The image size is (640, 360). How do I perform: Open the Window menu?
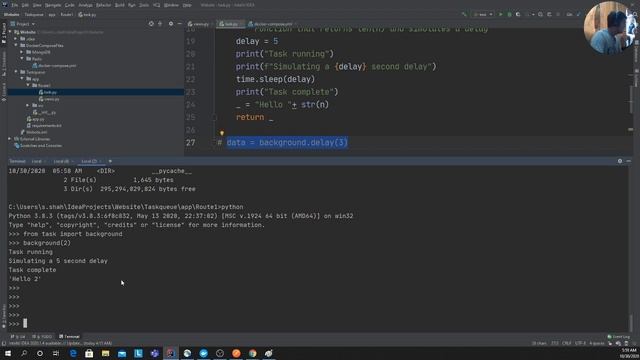click(171, 5)
